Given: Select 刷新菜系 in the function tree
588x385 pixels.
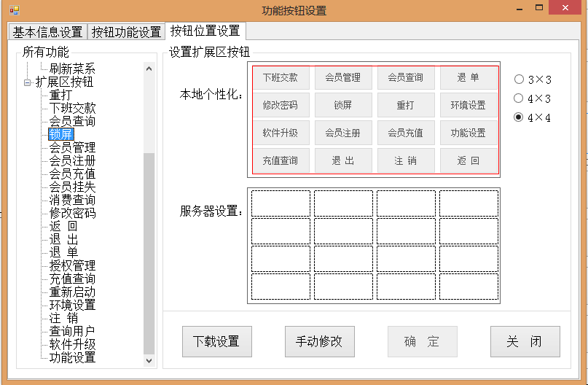Looking at the screenshot, I should pos(72,69).
